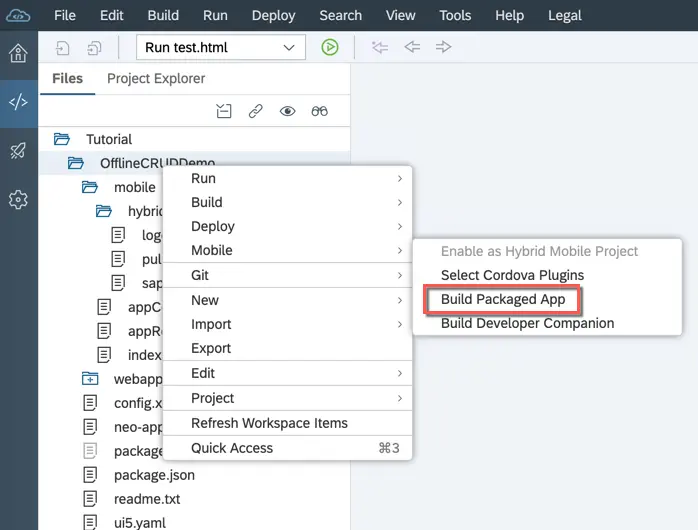
Task: Expand the Git context submenu
Action: click(288, 275)
